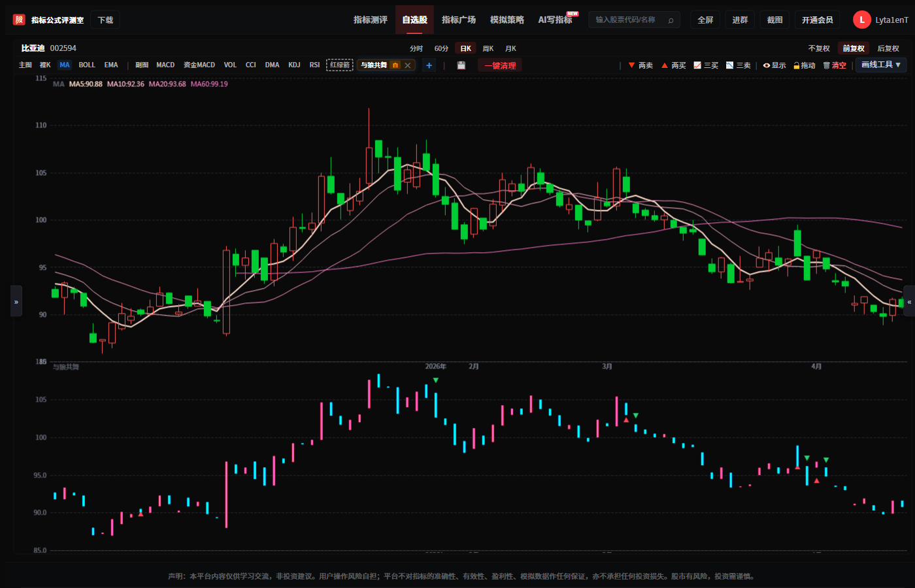Click the stock code 002594
915x588 pixels.
63,48
